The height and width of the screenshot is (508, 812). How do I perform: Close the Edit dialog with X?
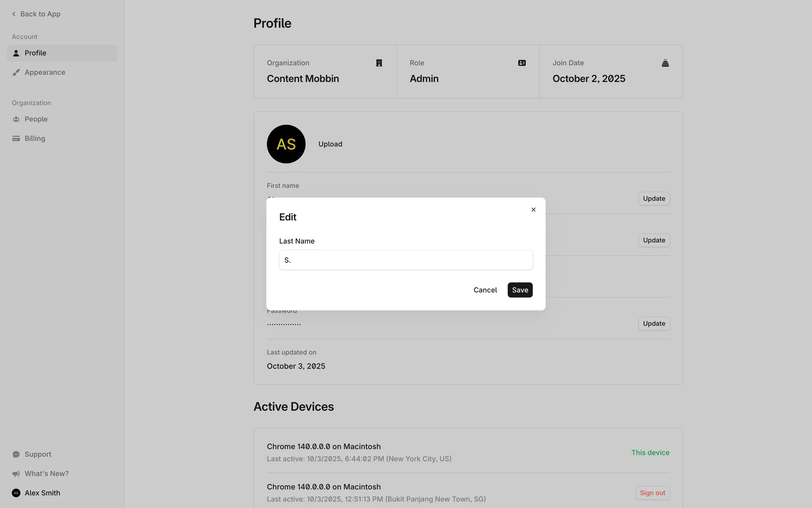pos(533,210)
